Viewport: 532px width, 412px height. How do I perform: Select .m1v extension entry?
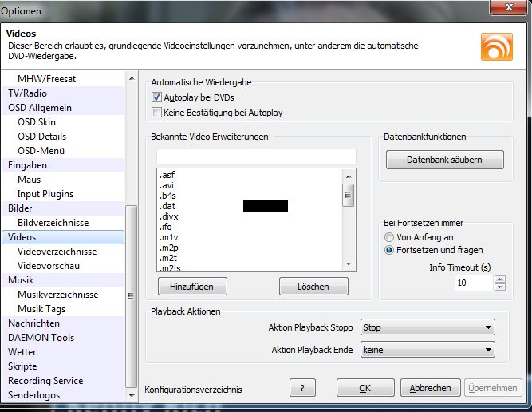coord(250,237)
